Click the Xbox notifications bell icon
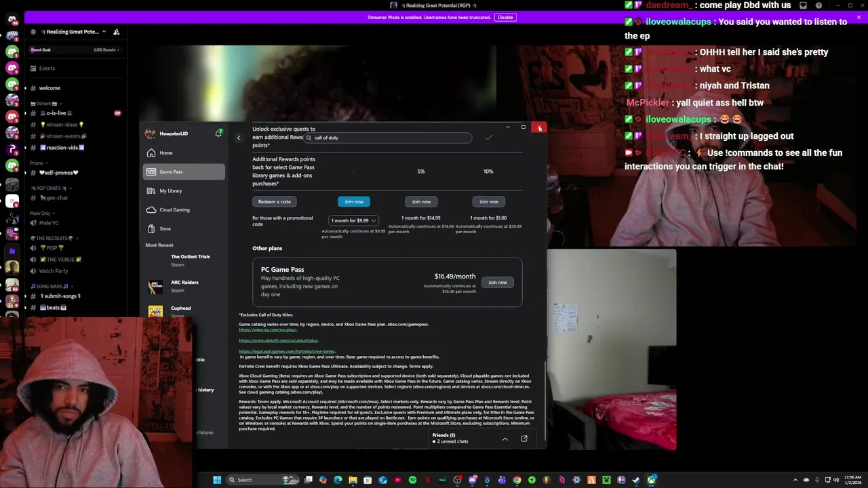This screenshot has width=868, height=488. (x=218, y=133)
